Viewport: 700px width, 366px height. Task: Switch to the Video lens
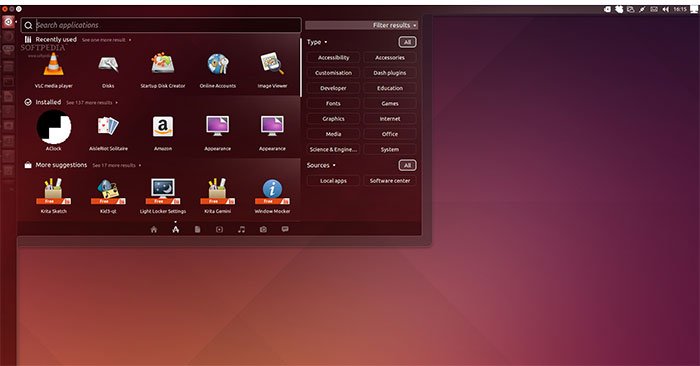click(219, 229)
